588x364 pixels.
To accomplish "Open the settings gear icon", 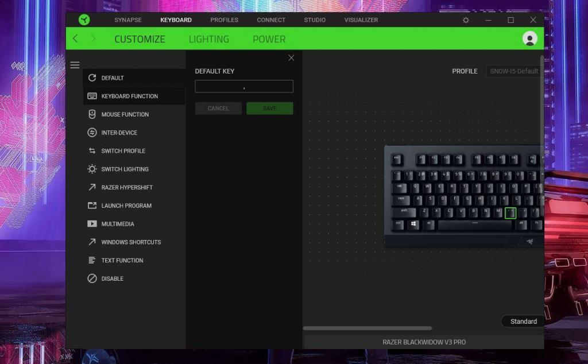I will [466, 20].
